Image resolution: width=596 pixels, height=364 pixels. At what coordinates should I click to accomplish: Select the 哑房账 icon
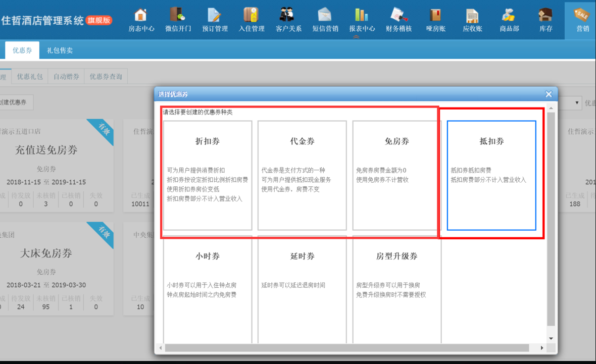(x=435, y=20)
